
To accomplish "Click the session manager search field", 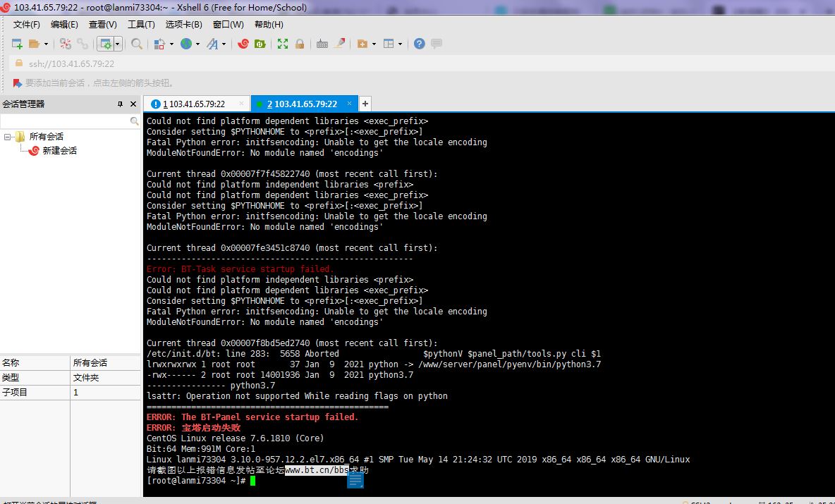I will (65, 121).
